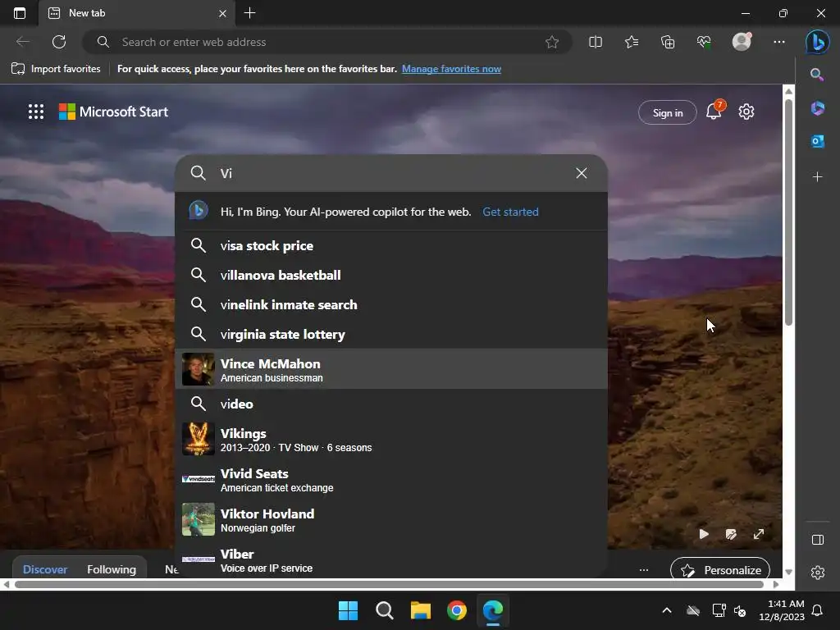
Task: Click Get started Bing link
Action: point(510,212)
